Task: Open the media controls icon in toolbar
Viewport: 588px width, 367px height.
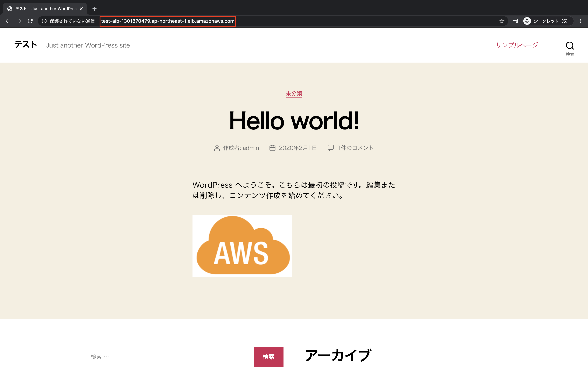Action: click(516, 21)
